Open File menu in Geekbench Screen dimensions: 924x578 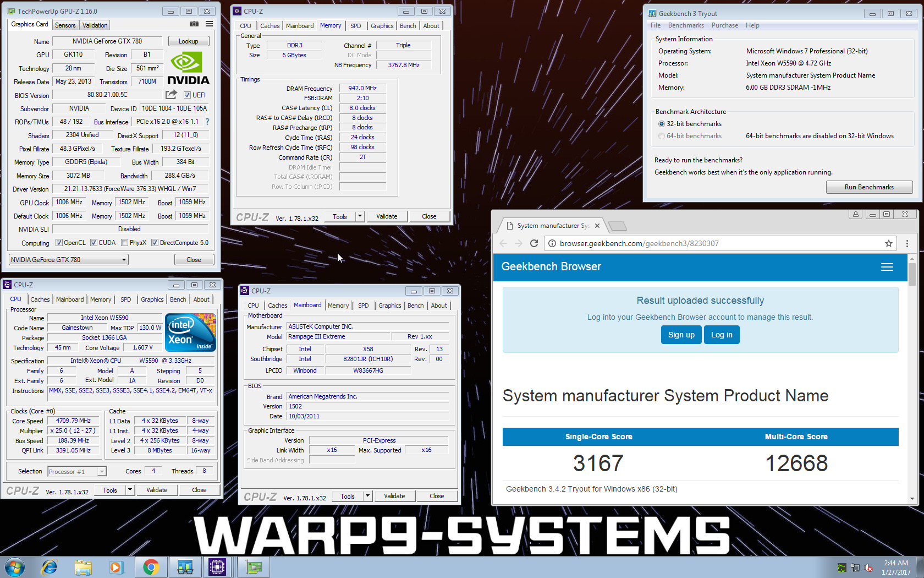656,25
